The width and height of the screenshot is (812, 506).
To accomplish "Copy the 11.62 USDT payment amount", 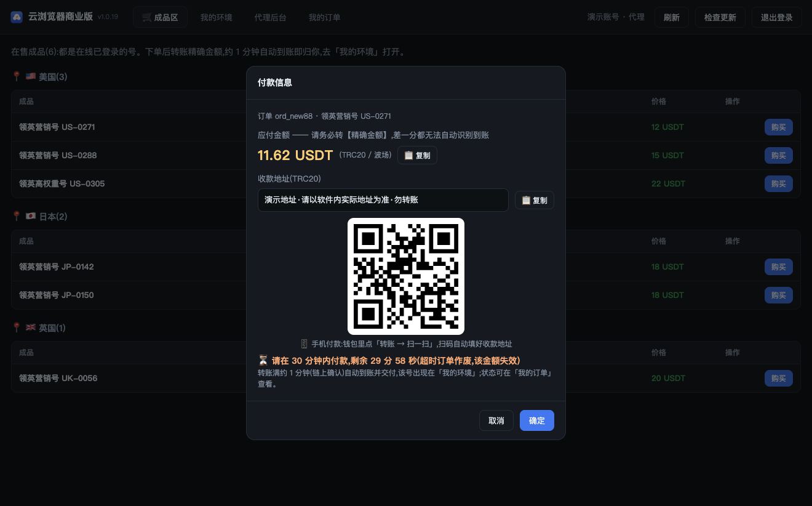I will click(417, 156).
